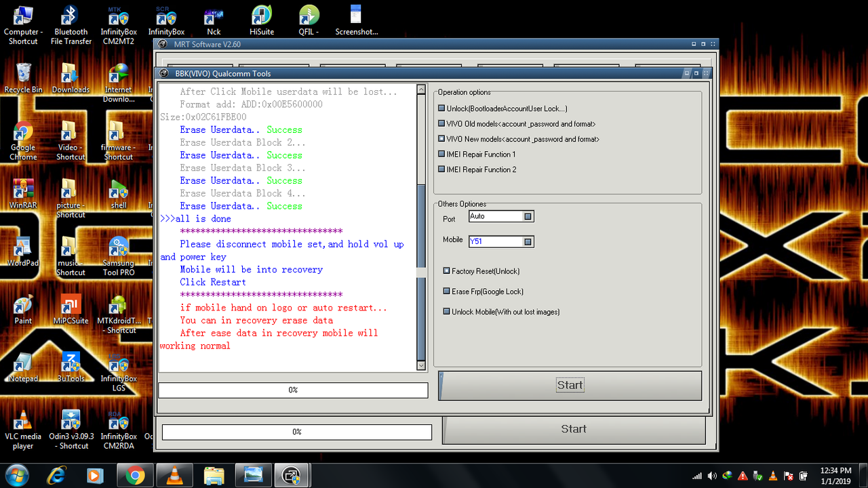The image size is (868, 488).
Task: Launch MTKdroidTools shortcut icon
Action: click(118, 314)
